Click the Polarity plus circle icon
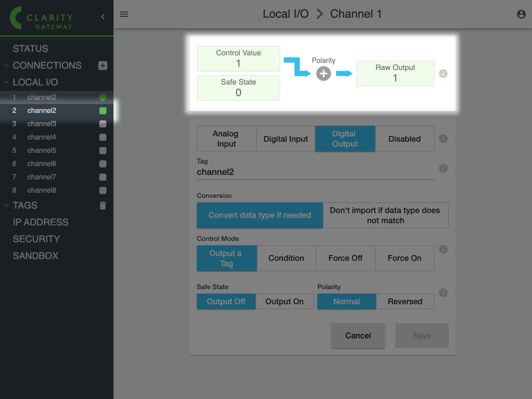The height and width of the screenshot is (399, 532). click(x=324, y=74)
